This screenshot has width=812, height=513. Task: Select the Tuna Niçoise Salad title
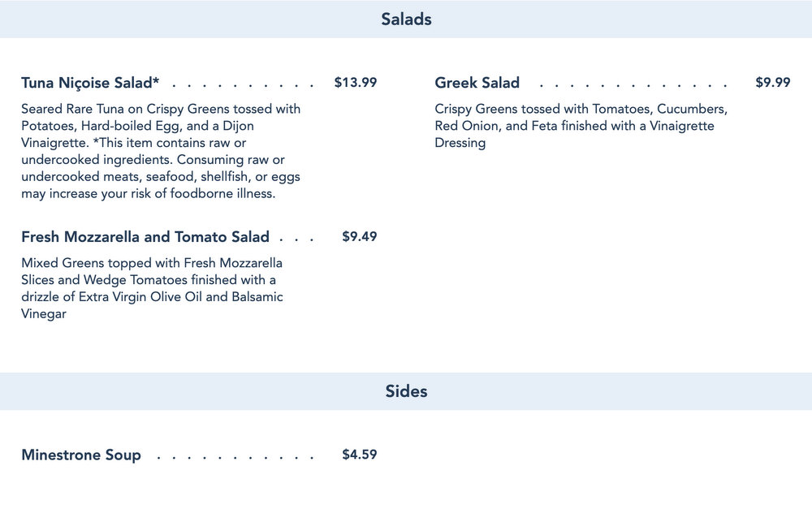pos(90,83)
